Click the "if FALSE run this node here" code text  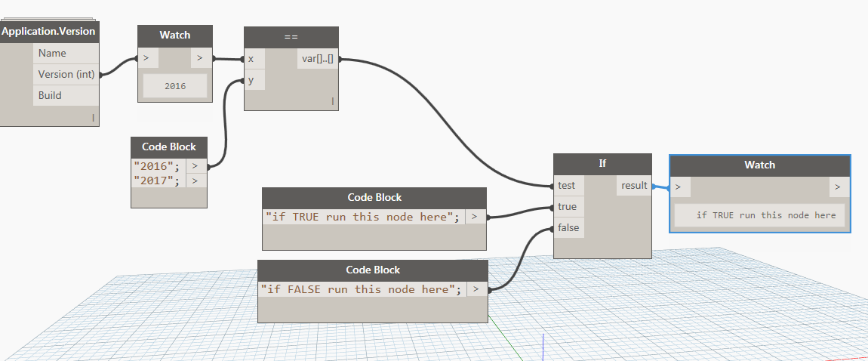362,289
